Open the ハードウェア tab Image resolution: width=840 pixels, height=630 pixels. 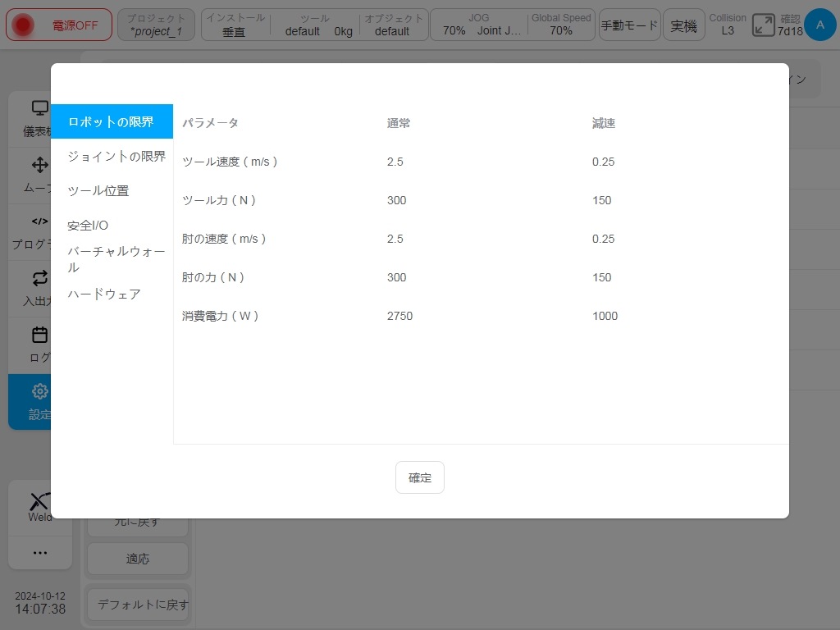[x=104, y=294]
